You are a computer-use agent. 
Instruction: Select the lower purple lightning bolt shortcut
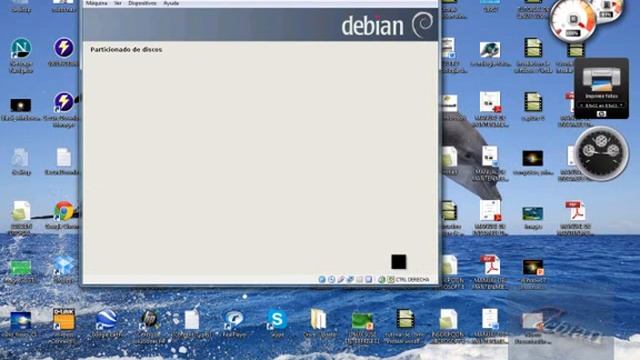point(64,102)
